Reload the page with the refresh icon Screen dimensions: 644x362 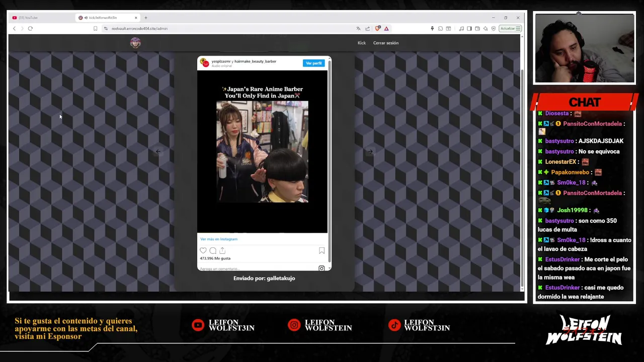point(30,29)
